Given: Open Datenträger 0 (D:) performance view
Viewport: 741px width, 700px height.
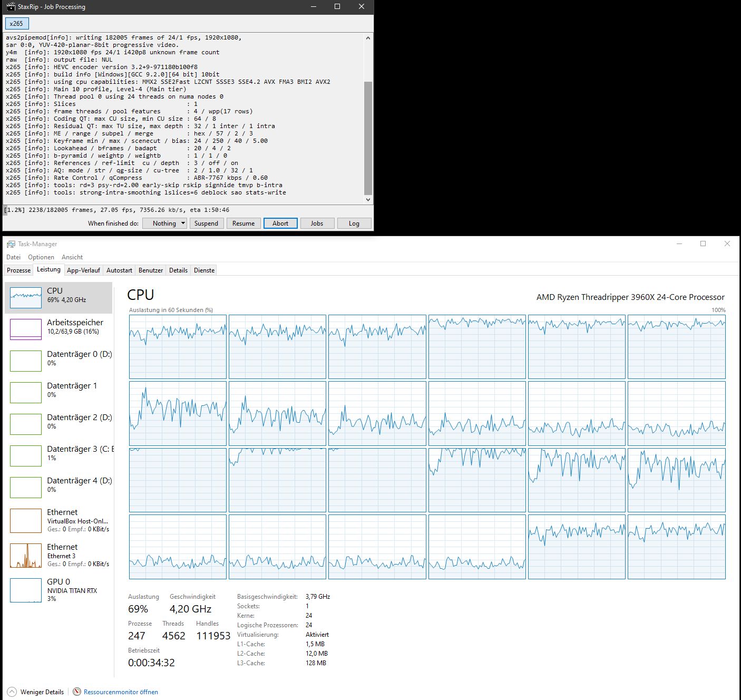Looking at the screenshot, I should click(x=58, y=361).
